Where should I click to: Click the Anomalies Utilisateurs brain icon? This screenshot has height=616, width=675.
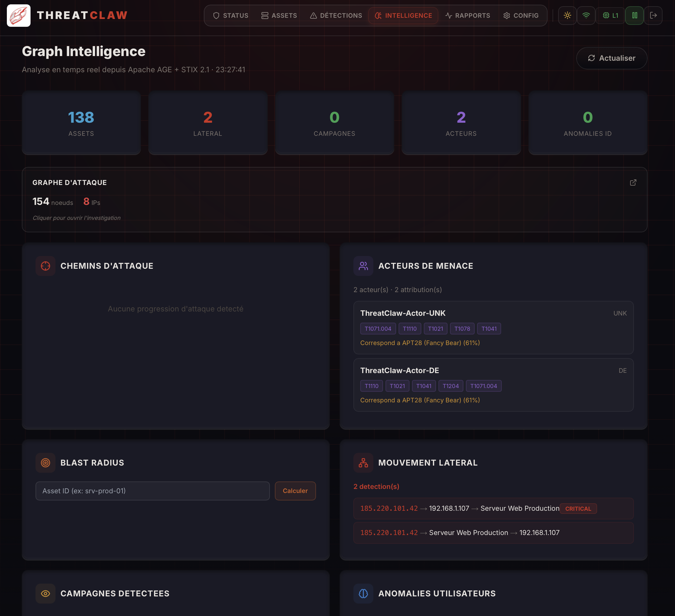363,594
